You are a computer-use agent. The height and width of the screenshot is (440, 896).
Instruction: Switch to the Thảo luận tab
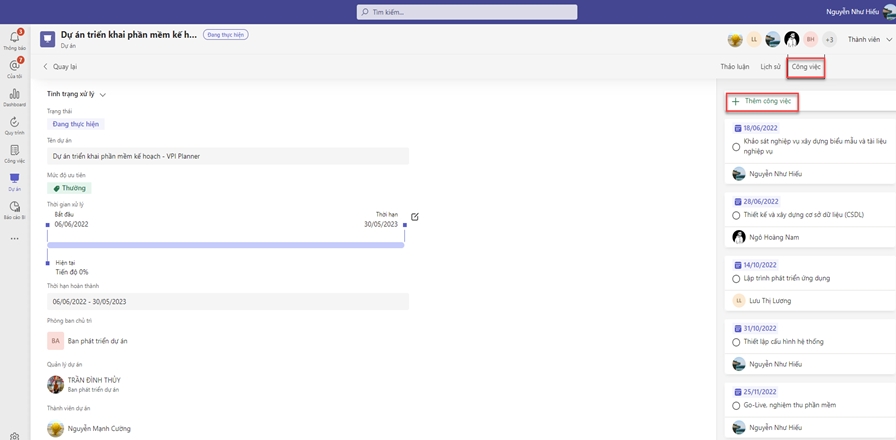click(734, 67)
